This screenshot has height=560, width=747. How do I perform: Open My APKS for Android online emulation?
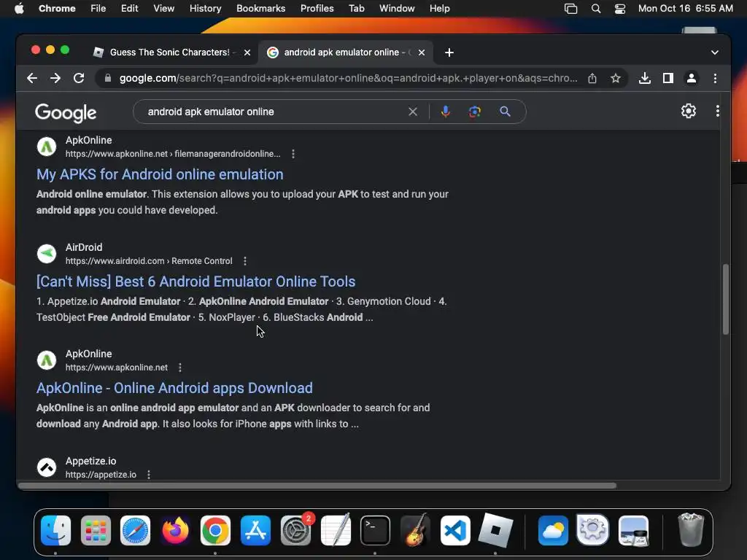coord(160,174)
